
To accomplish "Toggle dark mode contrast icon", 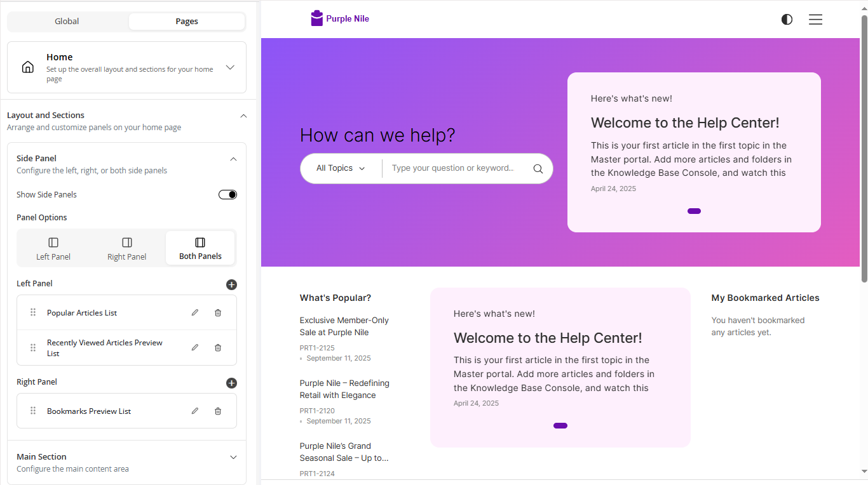I will tap(787, 20).
